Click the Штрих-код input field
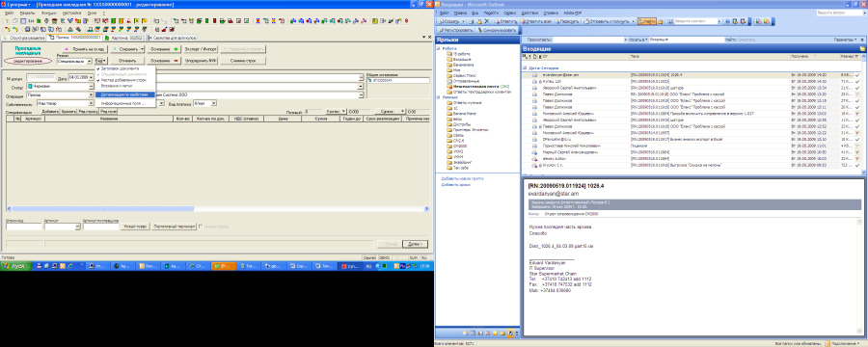This screenshot has height=347, width=868. 24,227
